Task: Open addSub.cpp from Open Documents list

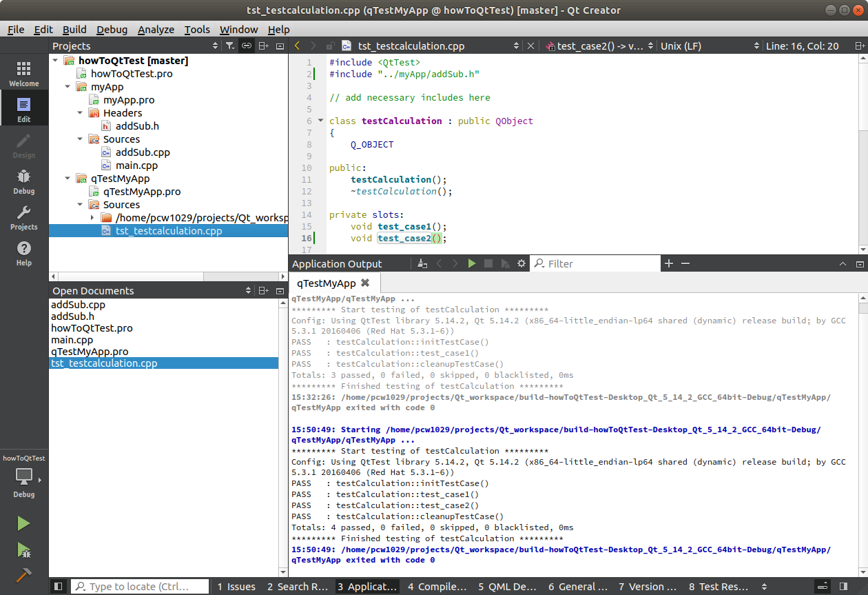Action: point(78,305)
